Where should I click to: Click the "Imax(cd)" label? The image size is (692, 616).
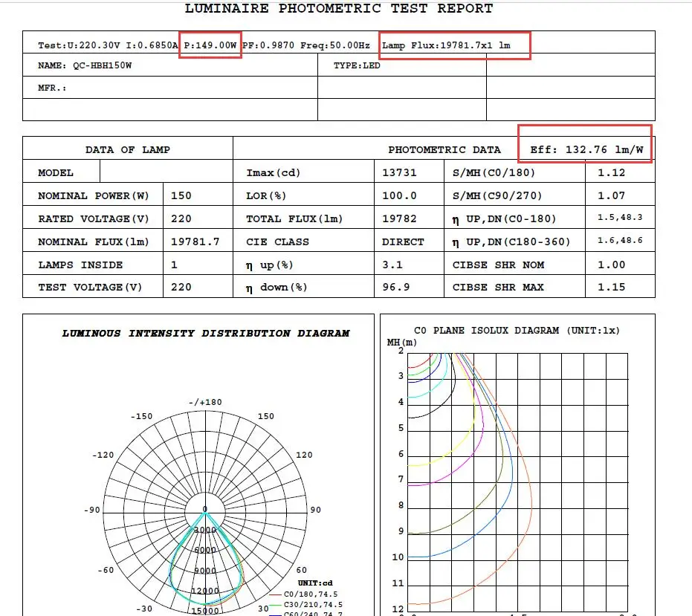274,172
